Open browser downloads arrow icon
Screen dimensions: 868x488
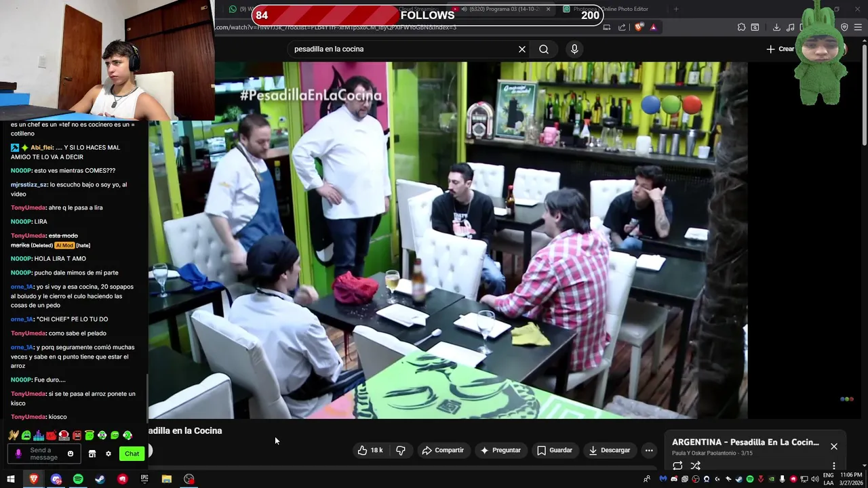(x=776, y=27)
